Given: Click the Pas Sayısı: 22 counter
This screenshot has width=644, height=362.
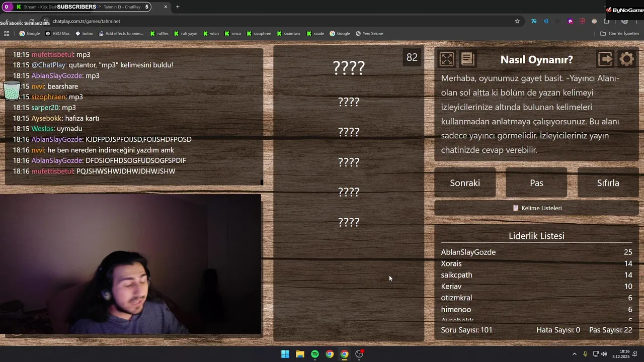Looking at the screenshot, I should point(610,330).
